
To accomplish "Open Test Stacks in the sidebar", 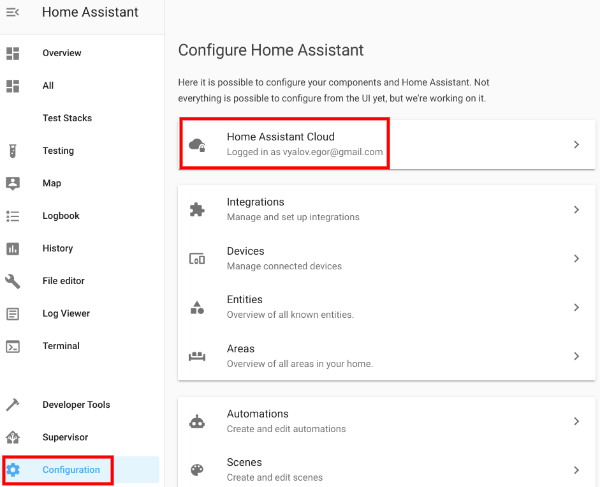I will point(67,118).
